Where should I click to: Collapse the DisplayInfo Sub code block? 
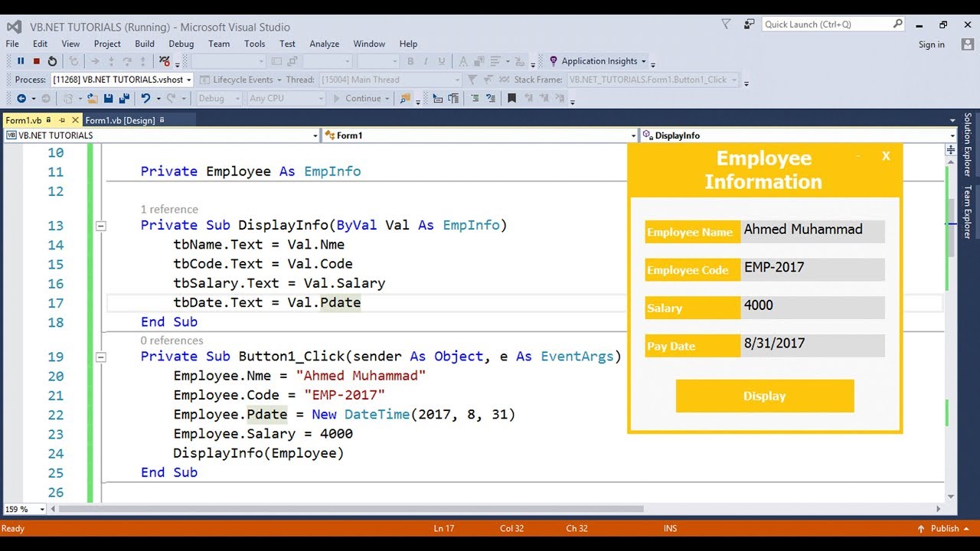click(100, 226)
